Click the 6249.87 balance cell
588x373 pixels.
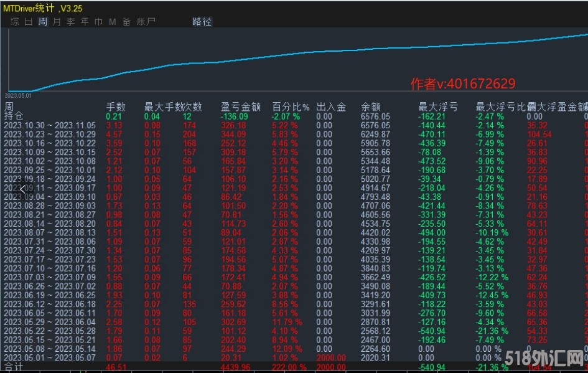[x=375, y=135]
